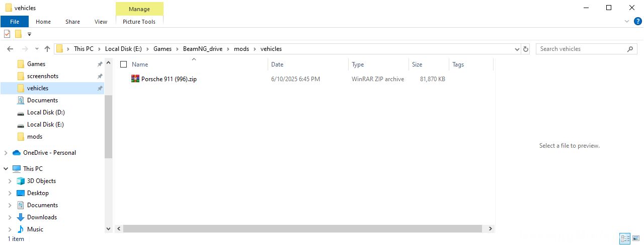
Task: Sort files by Tags column
Action: pyautogui.click(x=458, y=65)
